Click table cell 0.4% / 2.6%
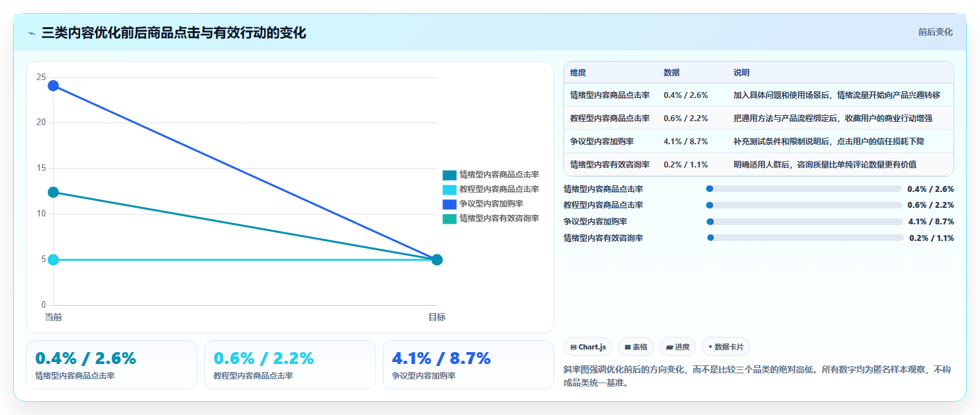Viewport: 980px width, 415px height. [x=685, y=95]
